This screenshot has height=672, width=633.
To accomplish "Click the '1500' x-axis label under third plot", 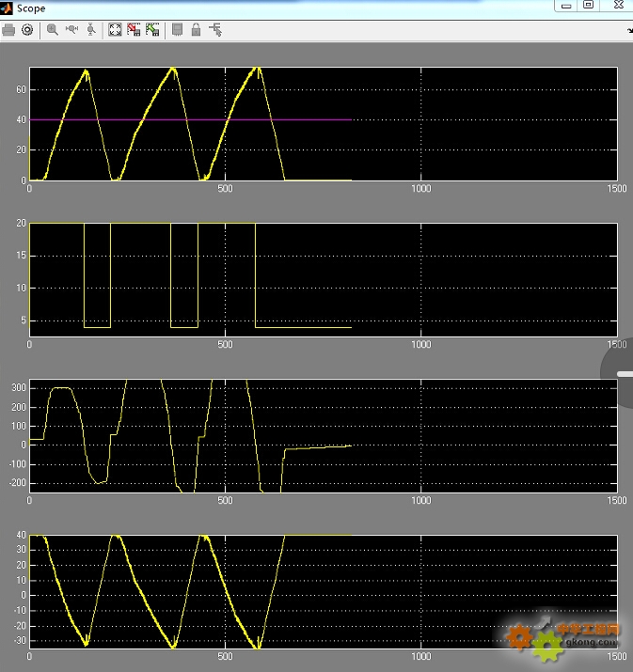I will (617, 501).
